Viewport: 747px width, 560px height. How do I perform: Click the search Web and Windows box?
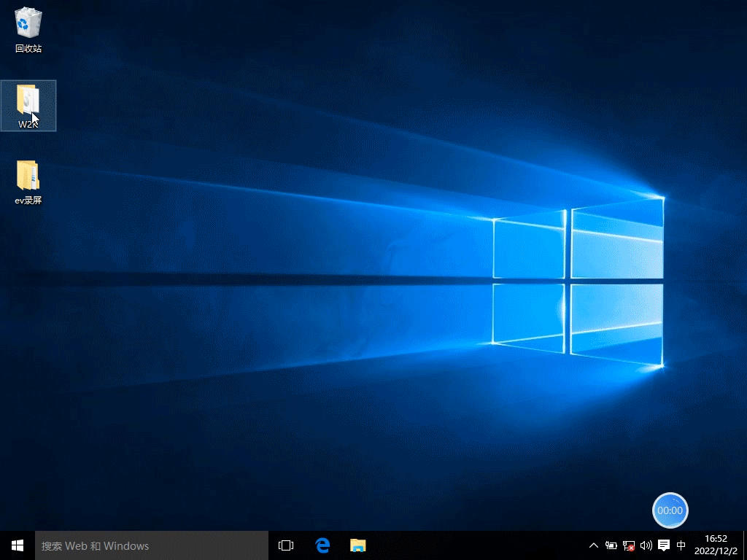click(152, 545)
